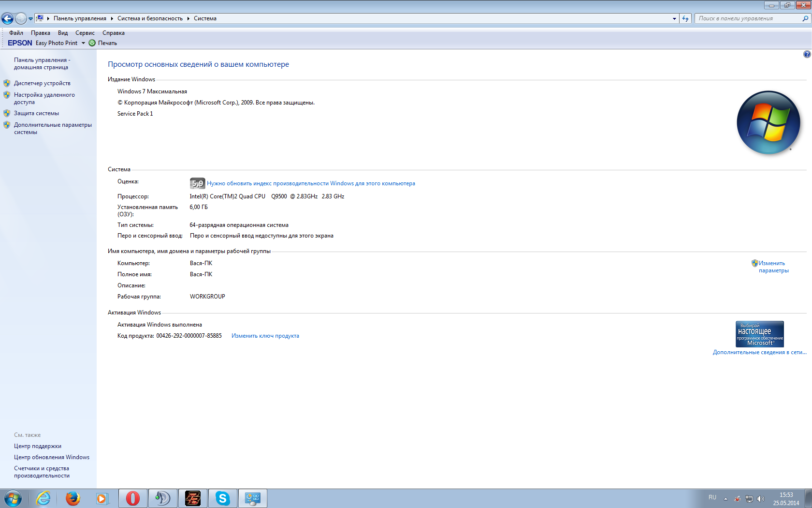Click the magnifier search icon
This screenshot has height=508, width=812.
click(805, 18)
